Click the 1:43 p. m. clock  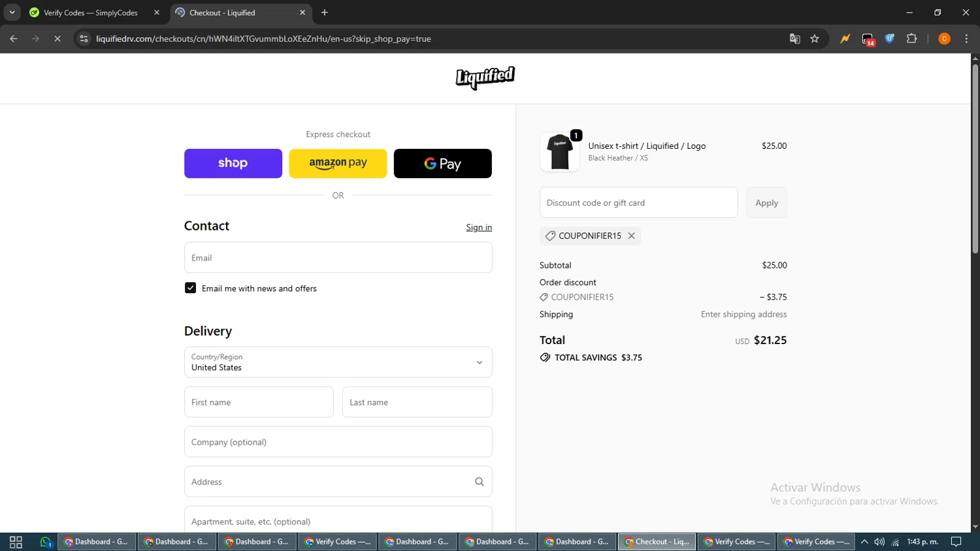pyautogui.click(x=923, y=542)
